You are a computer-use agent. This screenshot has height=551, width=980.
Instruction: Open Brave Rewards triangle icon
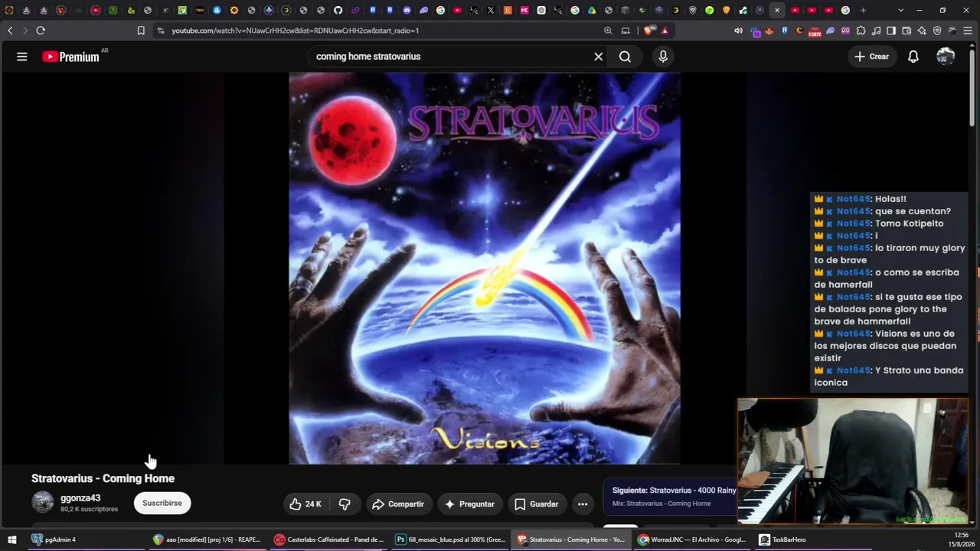pyautogui.click(x=665, y=31)
